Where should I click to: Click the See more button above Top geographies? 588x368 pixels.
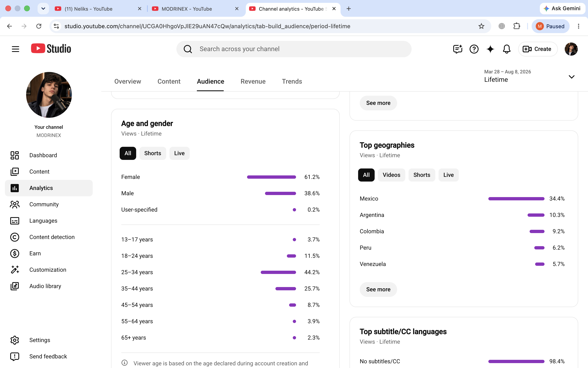click(x=378, y=103)
